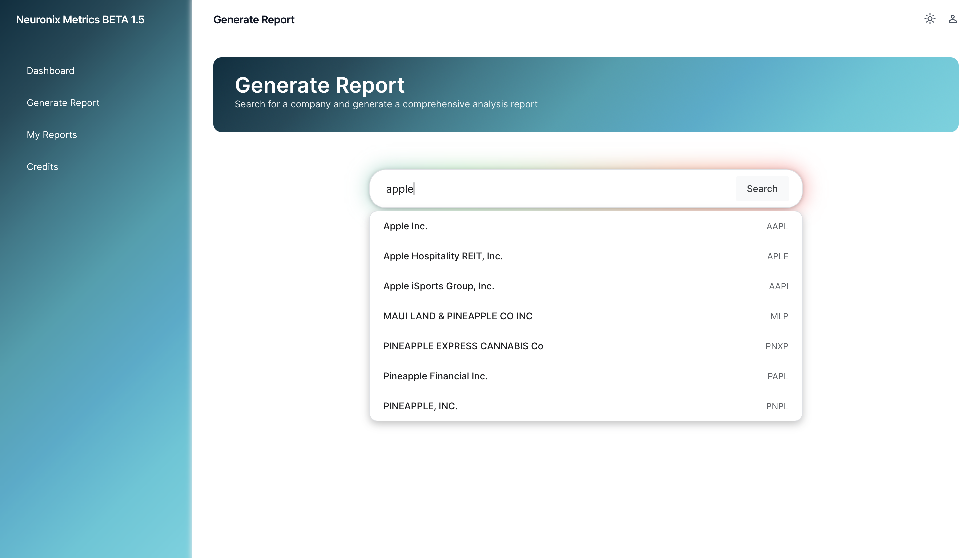Choose Apple Hospitality REIT, Inc. suggestion
Viewport: 980px width, 558px height.
click(443, 256)
